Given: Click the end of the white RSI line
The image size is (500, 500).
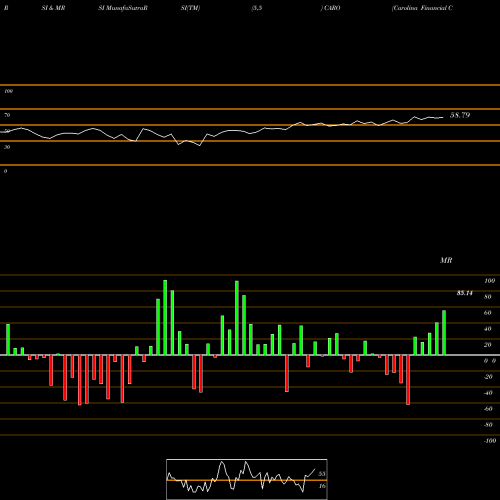Looking at the screenshot, I should 443,117.
